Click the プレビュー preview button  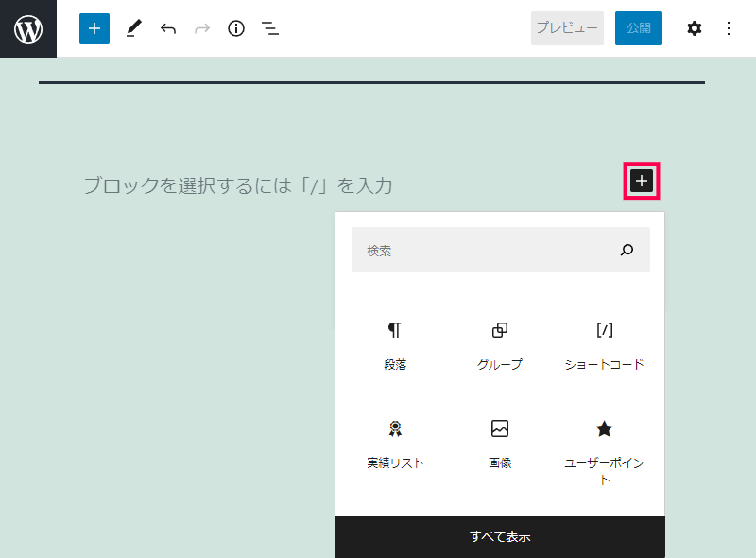click(x=567, y=28)
